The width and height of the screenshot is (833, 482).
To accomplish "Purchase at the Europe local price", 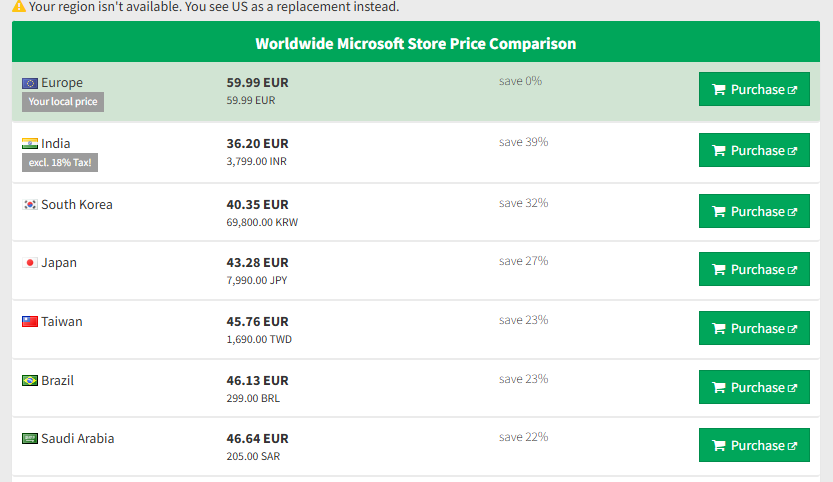I will point(754,90).
